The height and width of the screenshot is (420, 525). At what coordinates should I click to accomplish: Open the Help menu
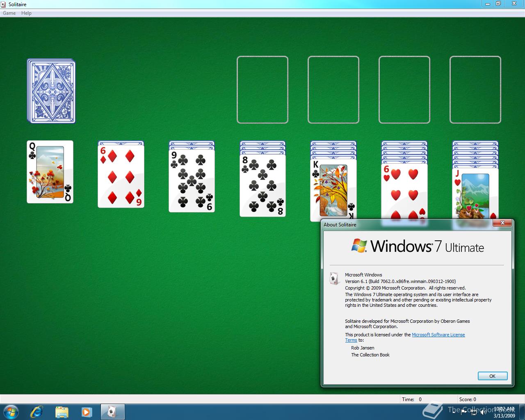(x=26, y=13)
